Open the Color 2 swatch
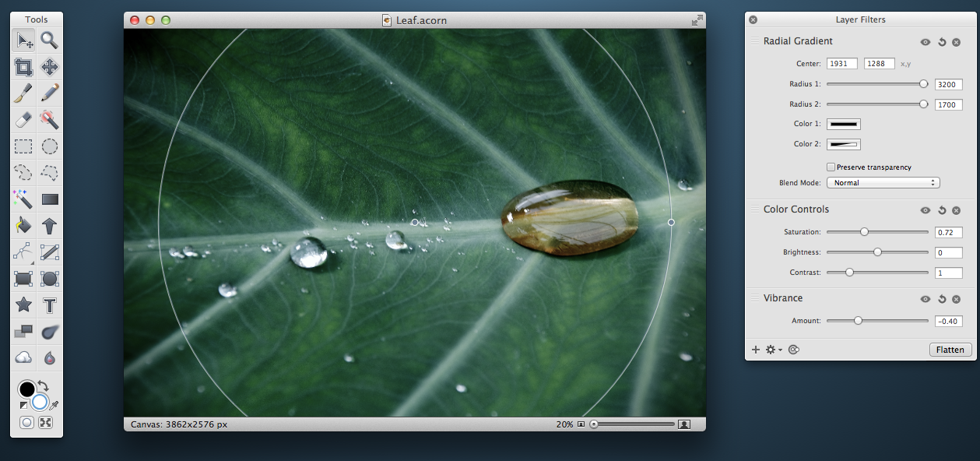 pyautogui.click(x=843, y=144)
